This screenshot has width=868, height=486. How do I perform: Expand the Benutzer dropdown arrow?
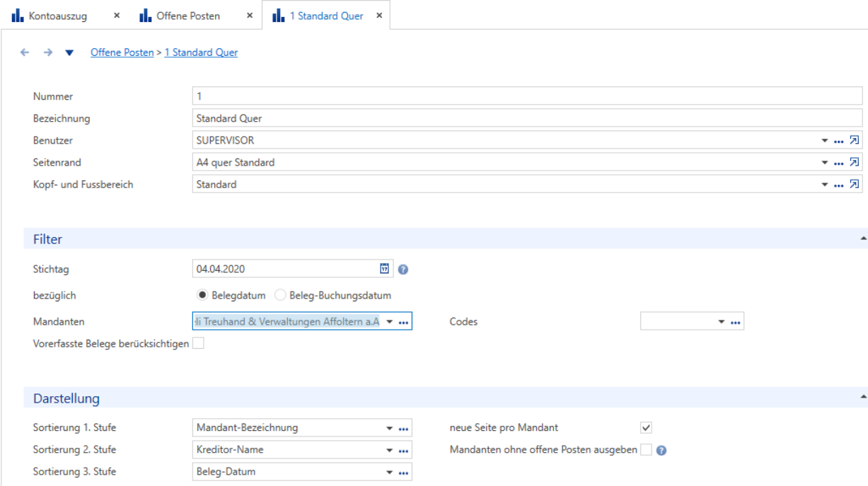pos(824,141)
